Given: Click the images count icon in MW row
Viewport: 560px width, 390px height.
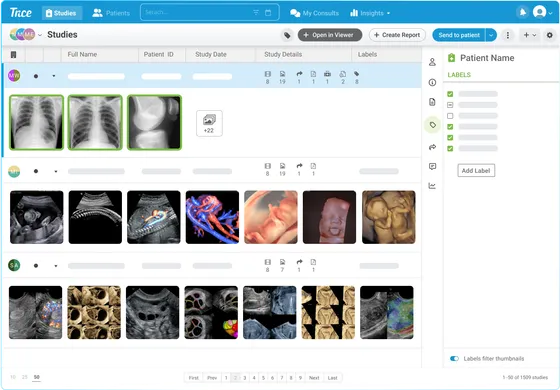Looking at the screenshot, I should point(282,74).
